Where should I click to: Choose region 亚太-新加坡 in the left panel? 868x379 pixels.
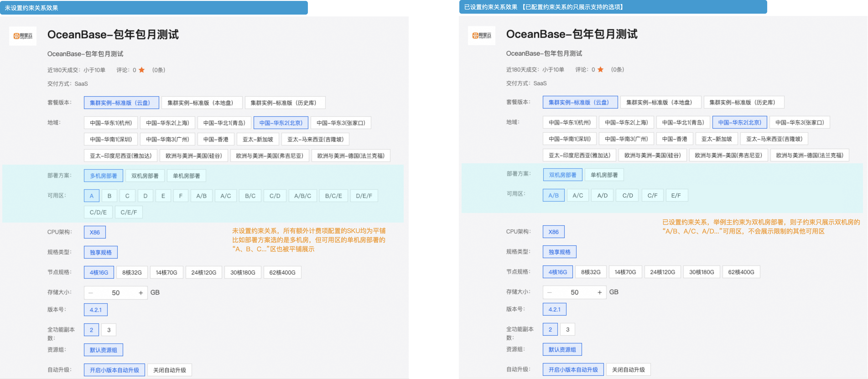258,140
